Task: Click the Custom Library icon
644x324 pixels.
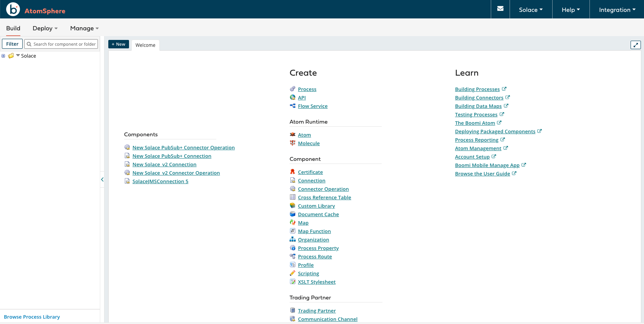Action: pyautogui.click(x=293, y=206)
